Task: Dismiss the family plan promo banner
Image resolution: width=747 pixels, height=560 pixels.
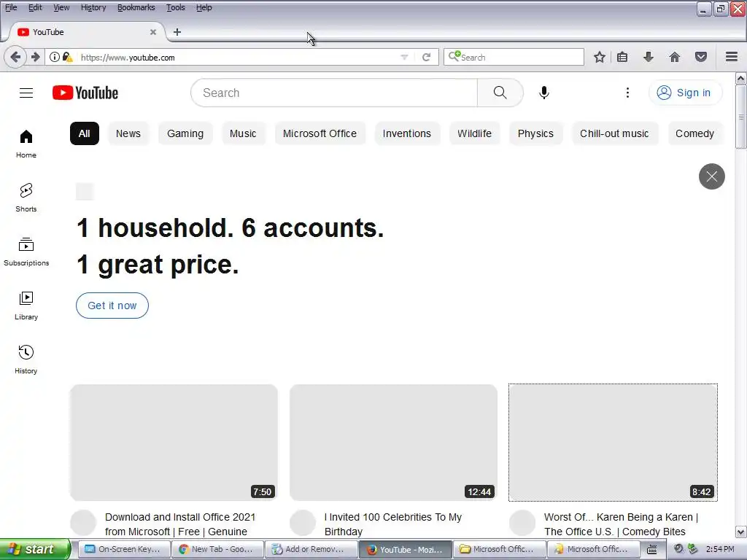Action: point(712,176)
